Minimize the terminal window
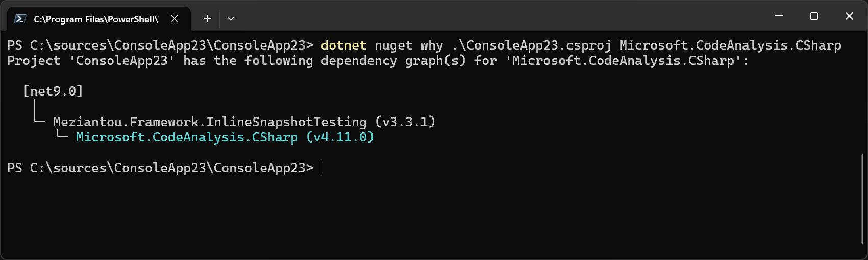 (779, 16)
